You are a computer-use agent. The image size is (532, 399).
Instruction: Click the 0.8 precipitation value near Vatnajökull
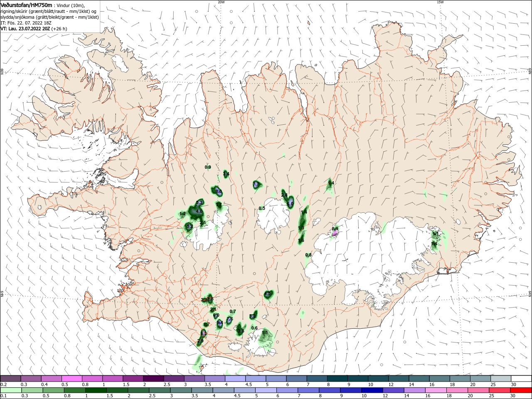pyautogui.click(x=308, y=255)
